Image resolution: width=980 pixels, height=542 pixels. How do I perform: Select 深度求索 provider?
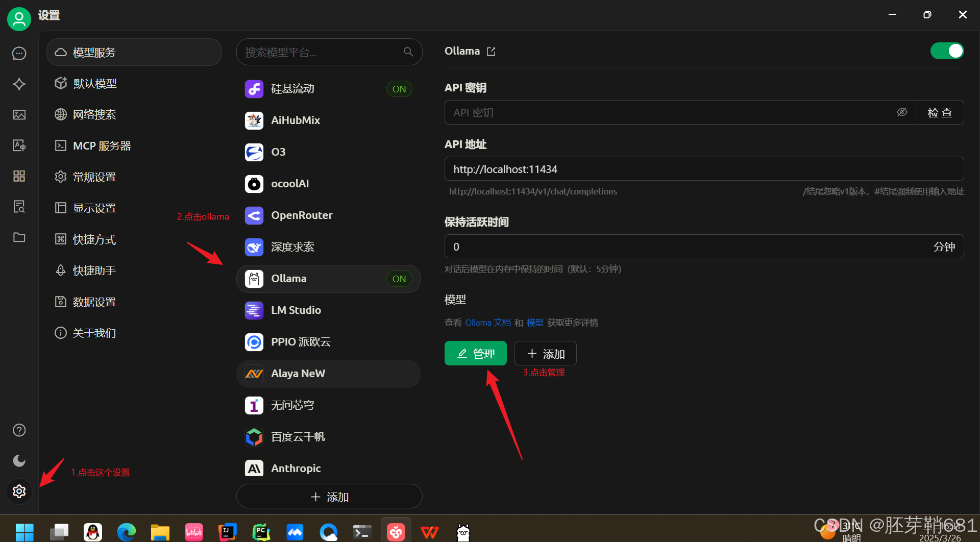[328, 247]
